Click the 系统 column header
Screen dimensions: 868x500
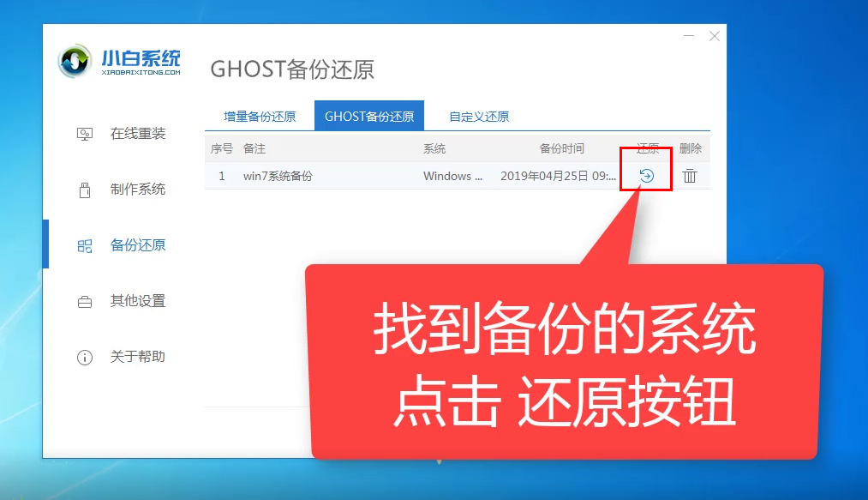click(x=433, y=148)
